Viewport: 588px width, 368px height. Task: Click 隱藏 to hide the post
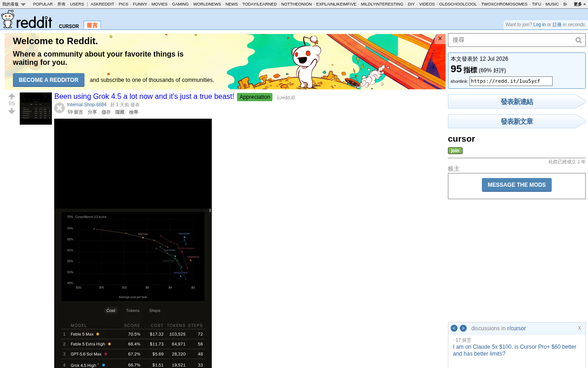coord(120,112)
